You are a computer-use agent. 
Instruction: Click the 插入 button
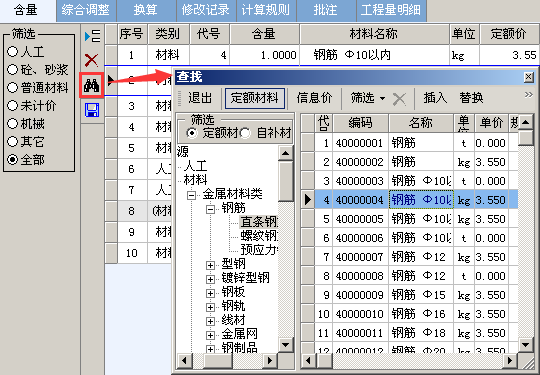coord(435,98)
